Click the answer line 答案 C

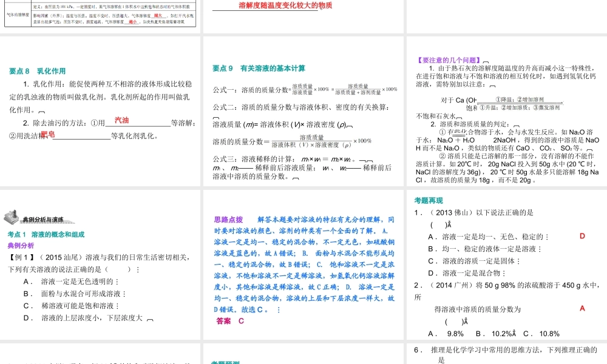coord(230,321)
